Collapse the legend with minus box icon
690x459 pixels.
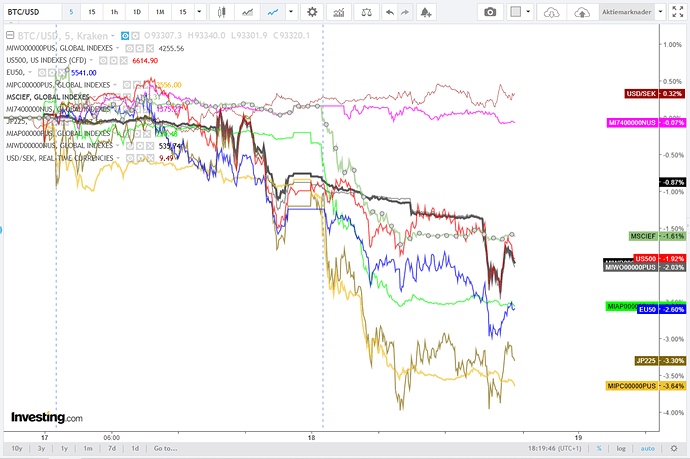tap(10, 35)
